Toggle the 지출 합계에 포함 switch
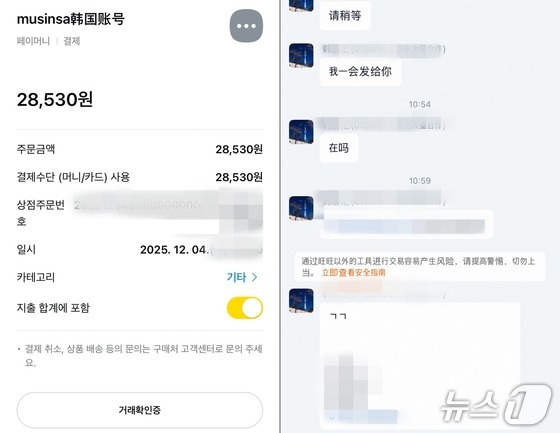Screen dimensions: 560x433 click(x=245, y=308)
